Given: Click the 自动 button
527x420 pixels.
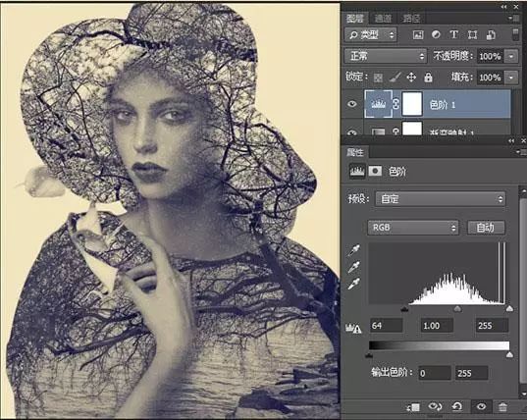Looking at the screenshot, I should pyautogui.click(x=486, y=228).
